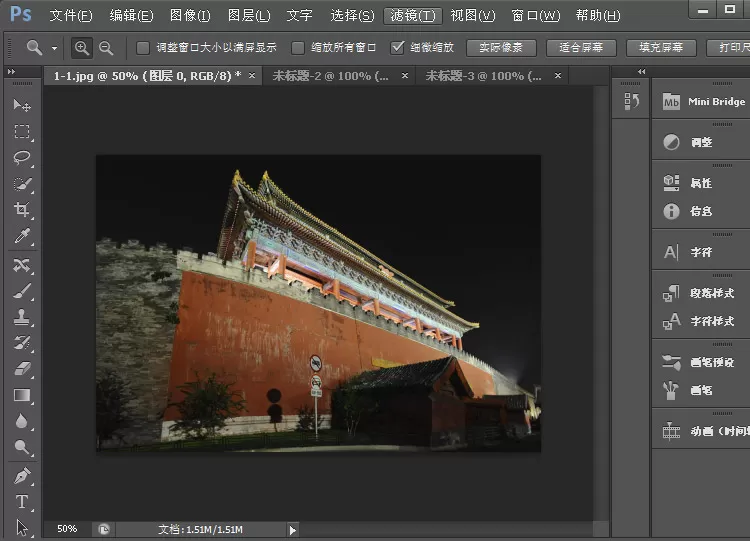Open the 滤镜(T) menu
The image size is (750, 541).
[413, 16]
